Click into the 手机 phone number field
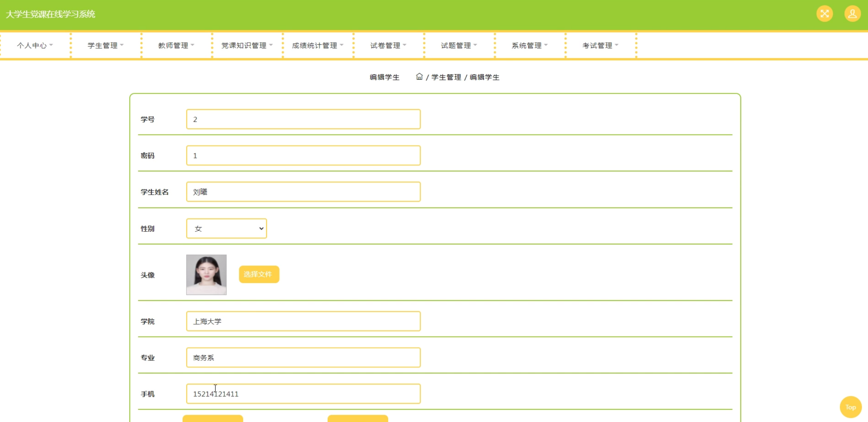This screenshot has width=868, height=422. (303, 394)
